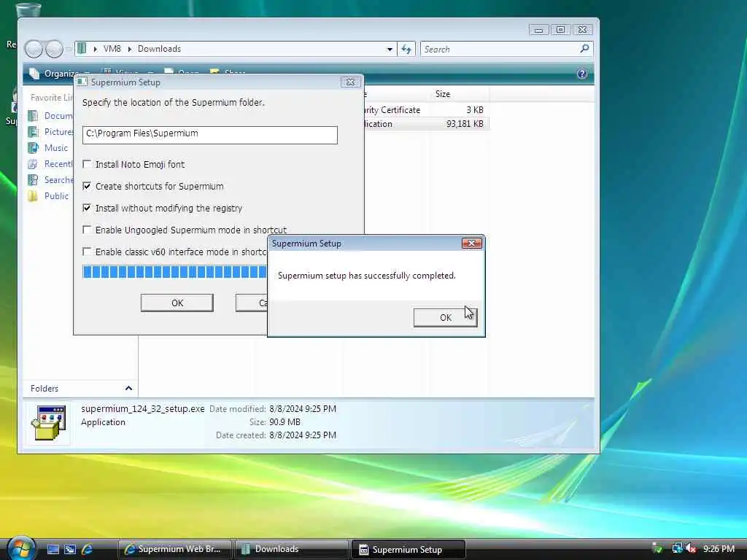Select Downloads in the address breadcrumb

point(159,49)
